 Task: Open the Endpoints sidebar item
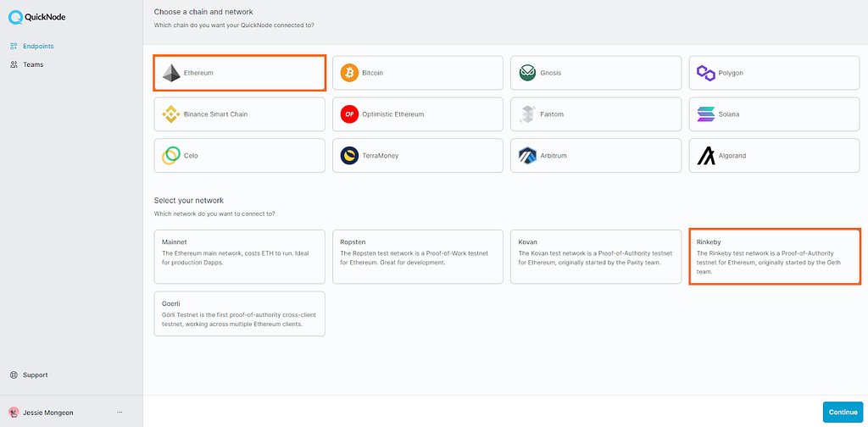32,46
